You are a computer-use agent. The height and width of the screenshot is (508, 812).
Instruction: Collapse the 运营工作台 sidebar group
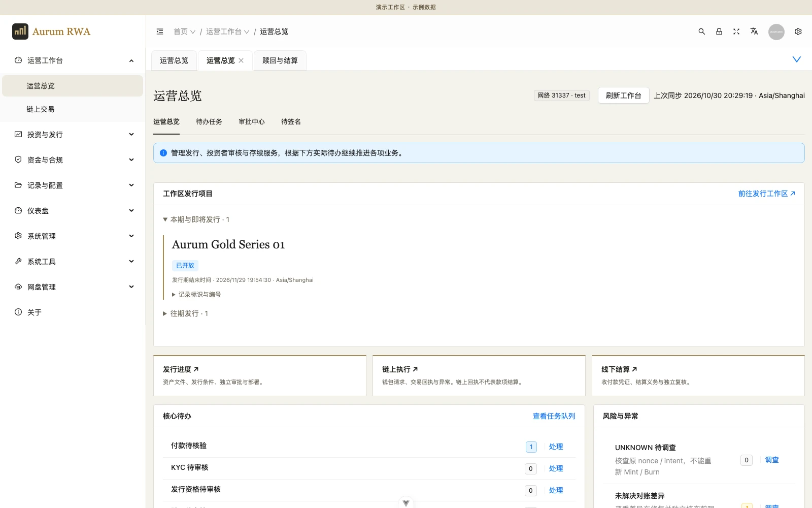131,60
